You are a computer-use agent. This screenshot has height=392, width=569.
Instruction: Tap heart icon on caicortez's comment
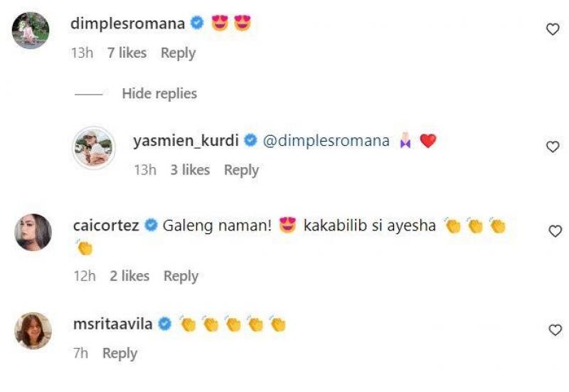pyautogui.click(x=555, y=231)
